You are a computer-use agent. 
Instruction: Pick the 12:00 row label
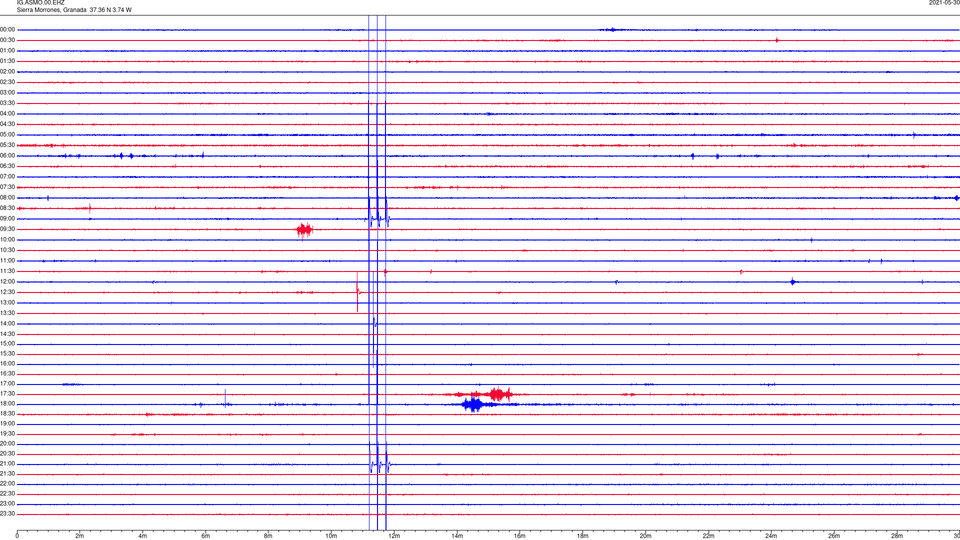pyautogui.click(x=8, y=282)
